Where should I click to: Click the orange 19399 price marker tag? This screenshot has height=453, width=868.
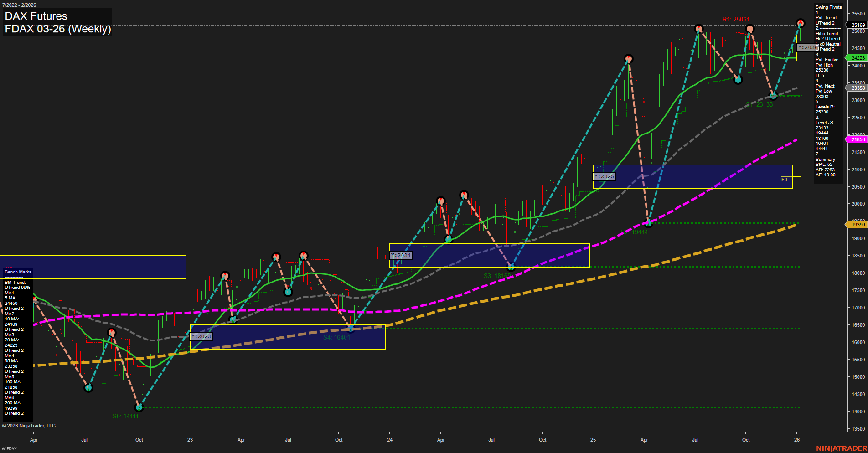click(x=856, y=225)
